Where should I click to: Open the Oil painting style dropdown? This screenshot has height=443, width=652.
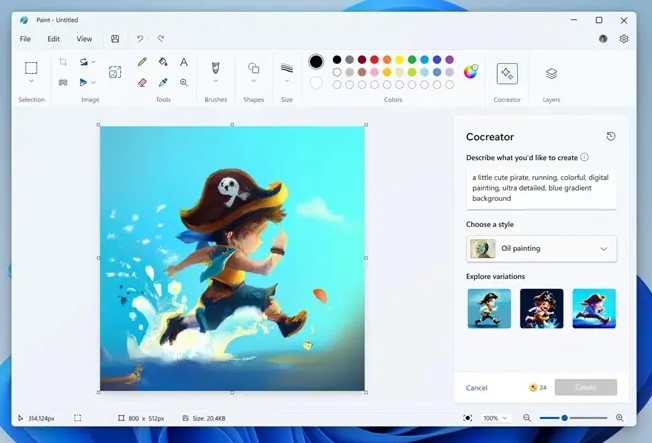tap(541, 249)
